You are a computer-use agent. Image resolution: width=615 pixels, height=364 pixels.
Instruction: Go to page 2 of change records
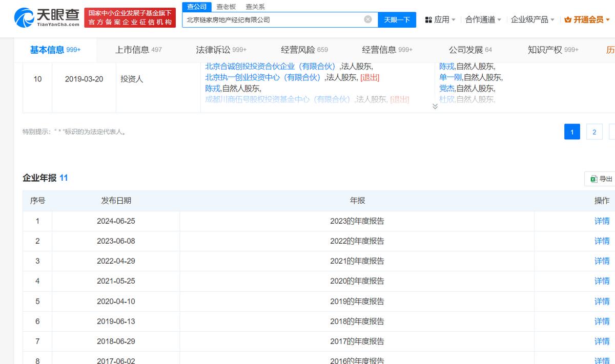click(x=594, y=132)
